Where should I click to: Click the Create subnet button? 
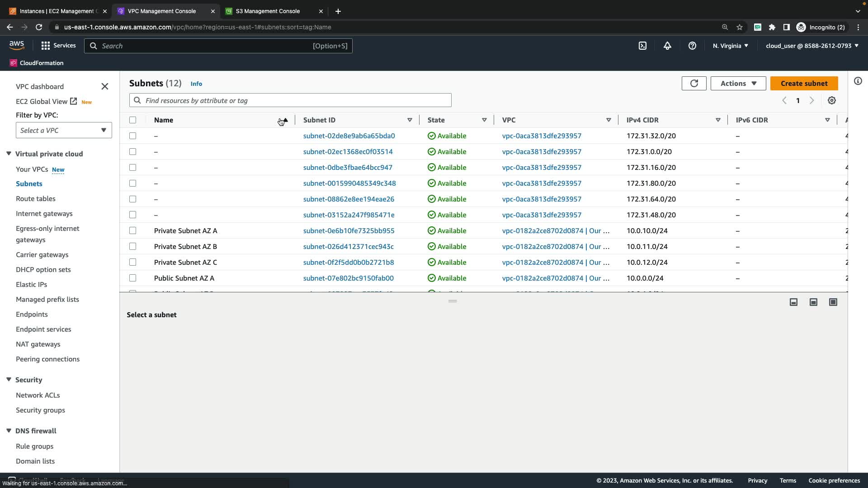(x=804, y=83)
